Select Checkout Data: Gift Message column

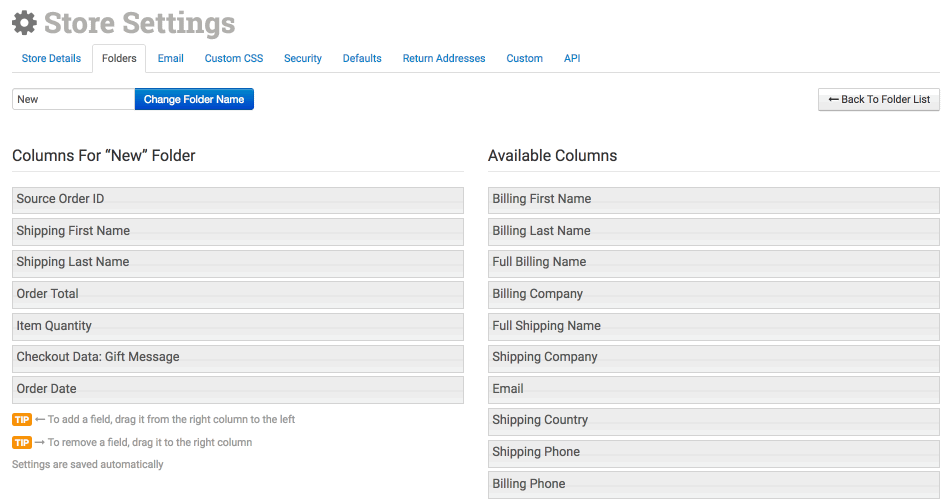238,357
